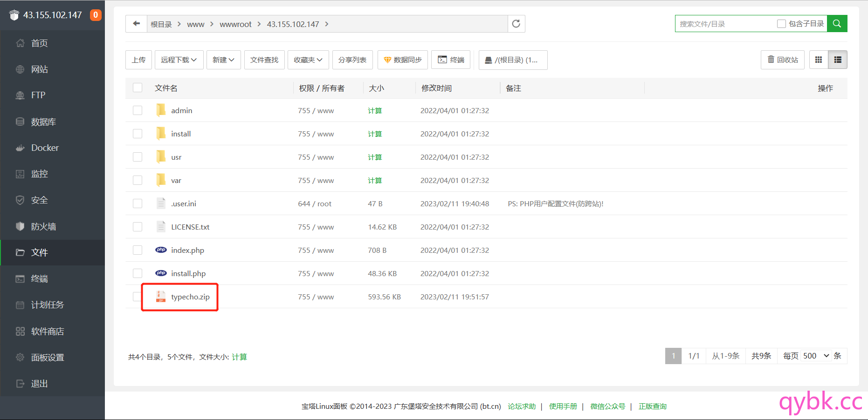This screenshot has height=420, width=868.
Task: Open 数据库 database in sidebar
Action: [53, 122]
